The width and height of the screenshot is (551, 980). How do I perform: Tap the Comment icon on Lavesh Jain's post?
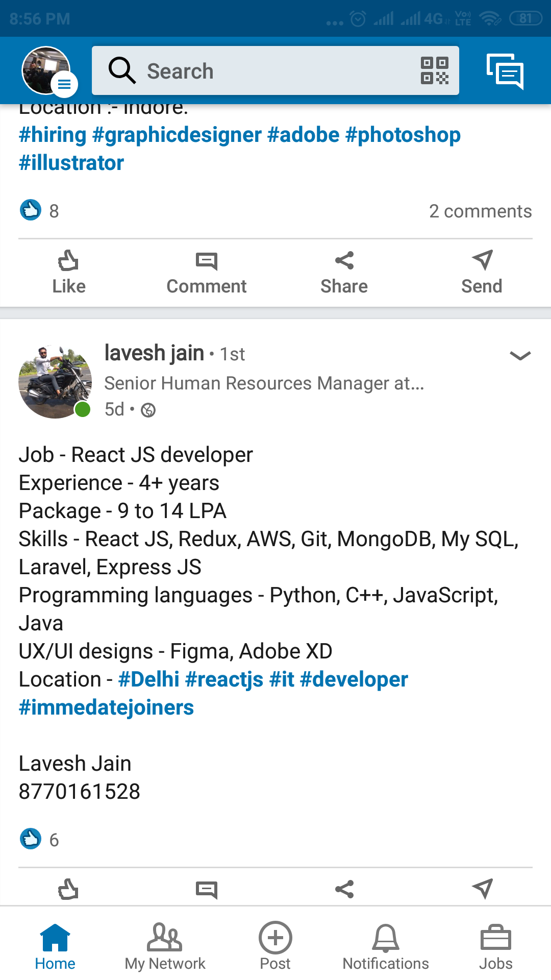[x=207, y=890]
